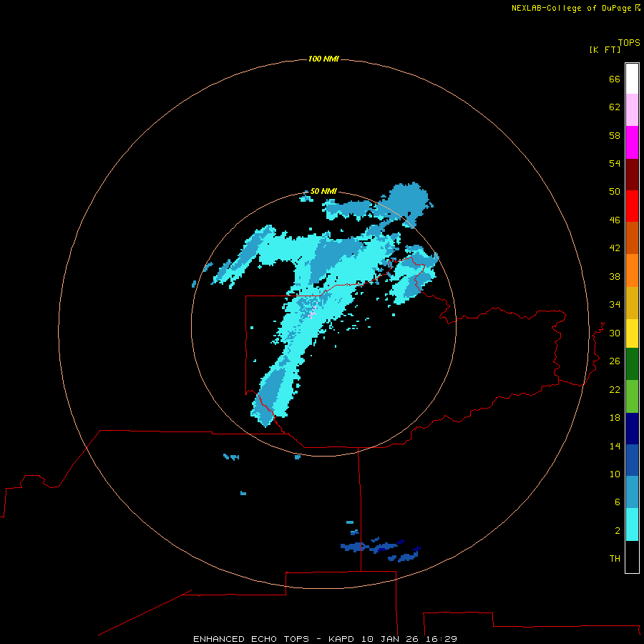Click the dark blue echo cluster near bottom
The height and width of the screenshot is (644, 644).
point(380,549)
